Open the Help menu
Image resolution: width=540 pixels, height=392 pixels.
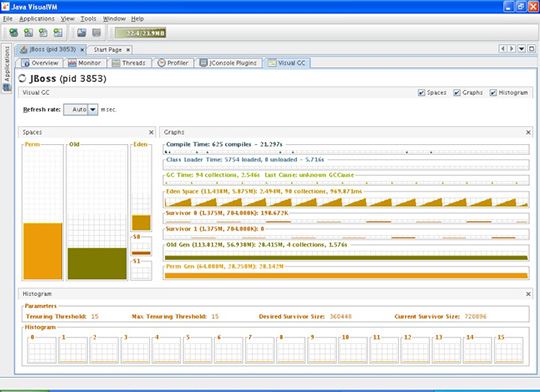pos(137,19)
